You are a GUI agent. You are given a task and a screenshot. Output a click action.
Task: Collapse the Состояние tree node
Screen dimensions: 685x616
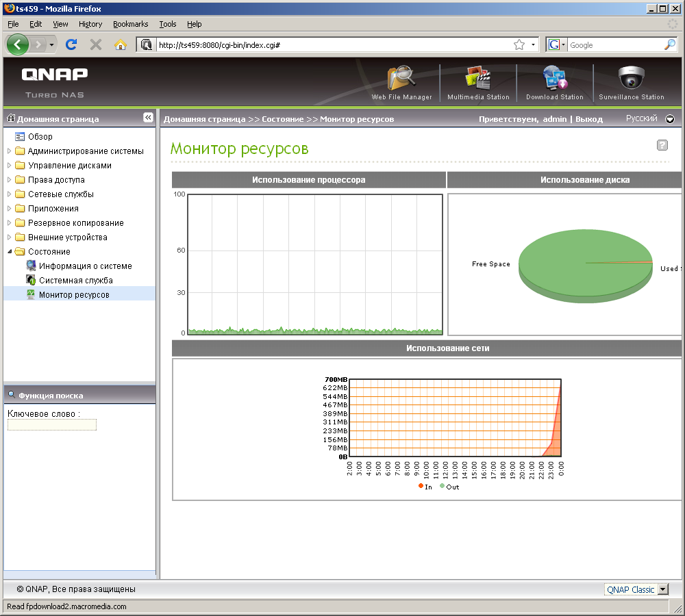(x=9, y=251)
